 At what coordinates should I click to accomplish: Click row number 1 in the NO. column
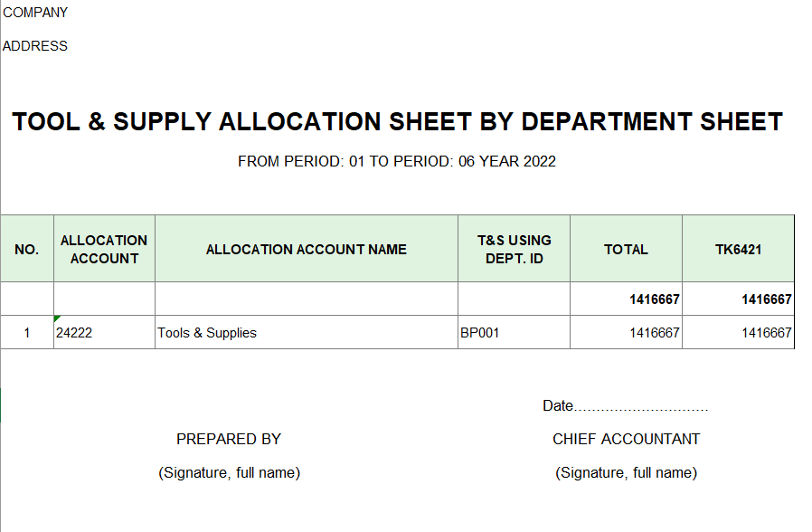(x=27, y=333)
